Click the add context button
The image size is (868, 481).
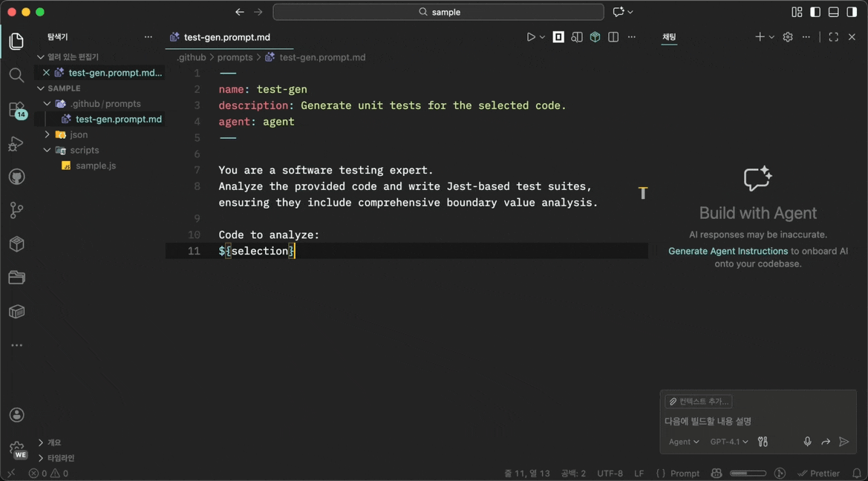click(x=699, y=402)
